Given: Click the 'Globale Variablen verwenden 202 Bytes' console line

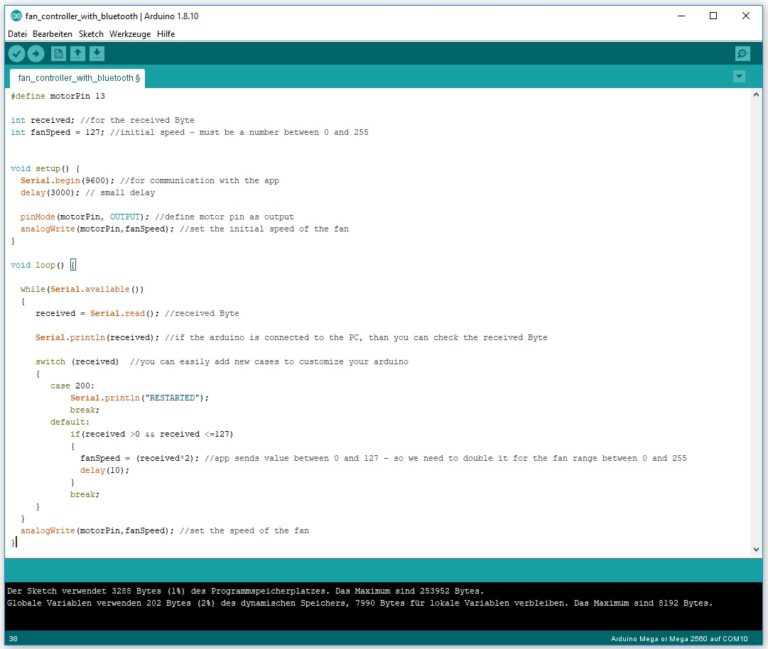Looking at the screenshot, I should pos(360,603).
